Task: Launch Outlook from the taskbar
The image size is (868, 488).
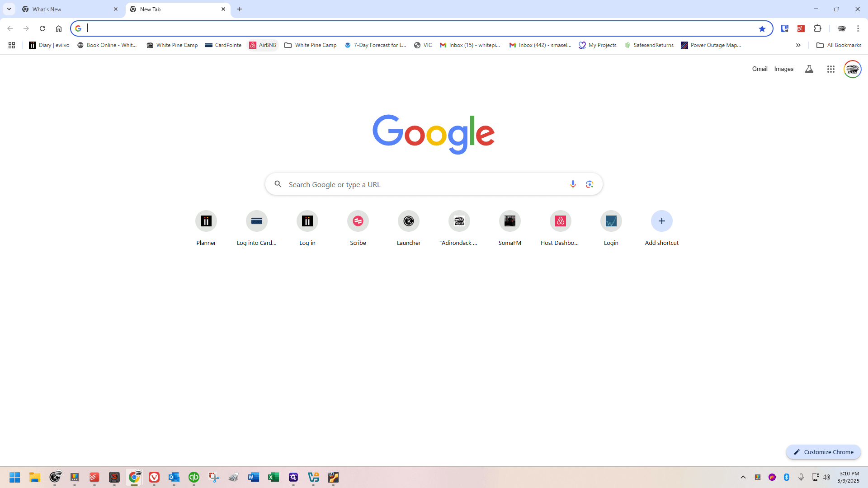Action: pos(174,477)
